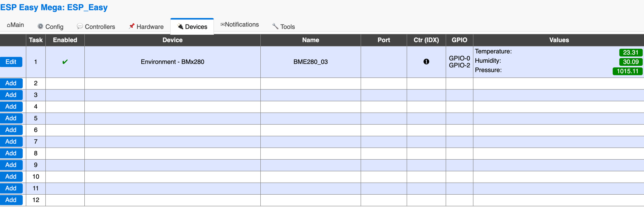
Task: Click the green Pressure value 1015.11
Action: [628, 71]
